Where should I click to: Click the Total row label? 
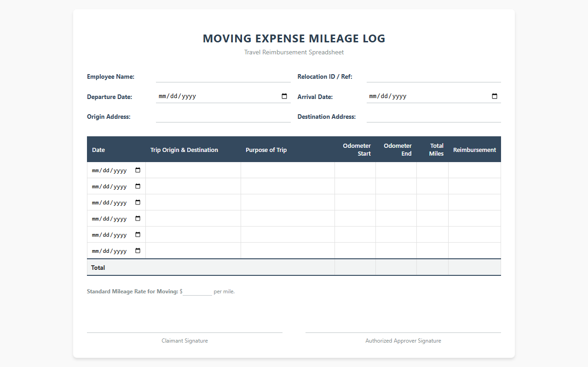[x=98, y=268]
